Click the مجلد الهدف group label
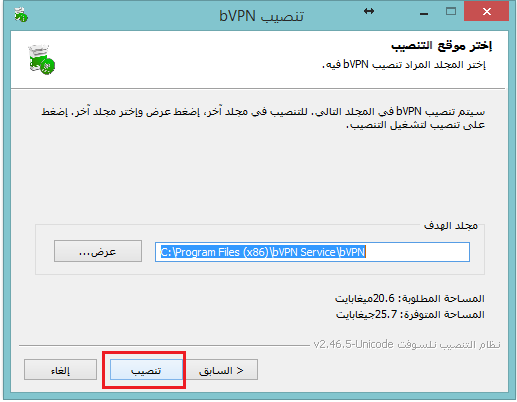Image resolution: width=517 pixels, height=402 pixels. point(451,226)
